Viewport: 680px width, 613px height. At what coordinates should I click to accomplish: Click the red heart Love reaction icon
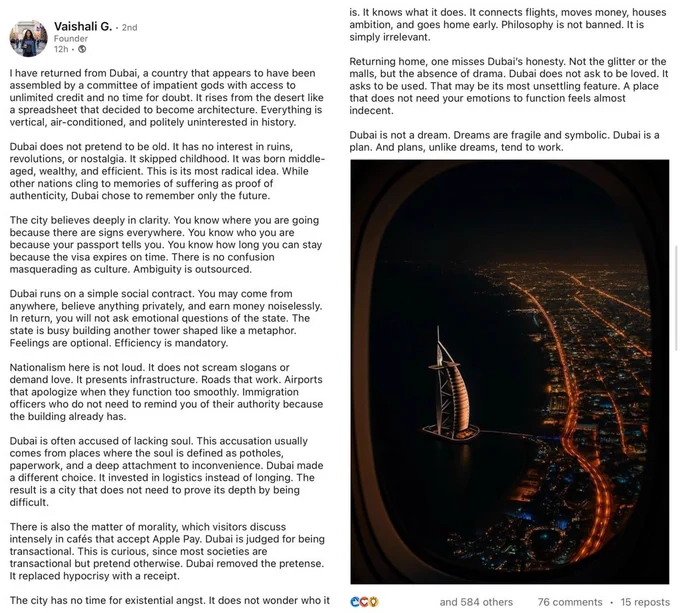(364, 602)
